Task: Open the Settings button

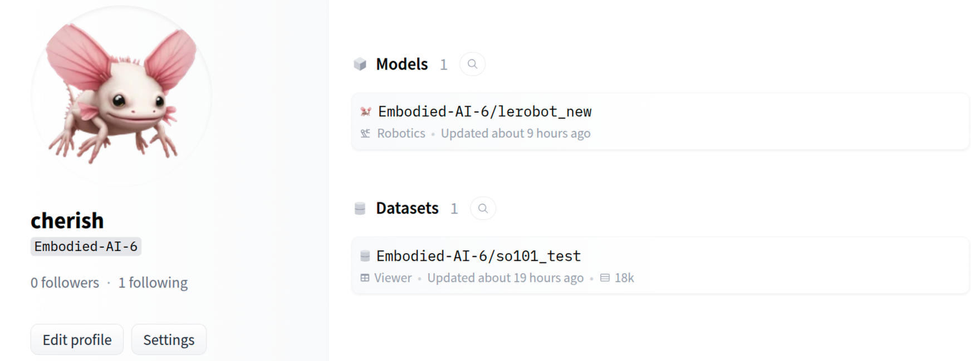Action: pyautogui.click(x=169, y=339)
